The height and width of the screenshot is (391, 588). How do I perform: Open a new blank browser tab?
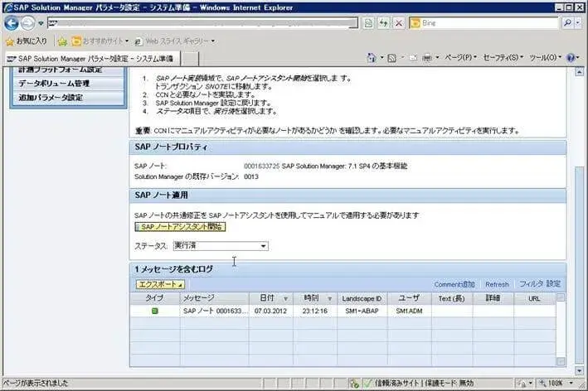pyautogui.click(x=190, y=59)
